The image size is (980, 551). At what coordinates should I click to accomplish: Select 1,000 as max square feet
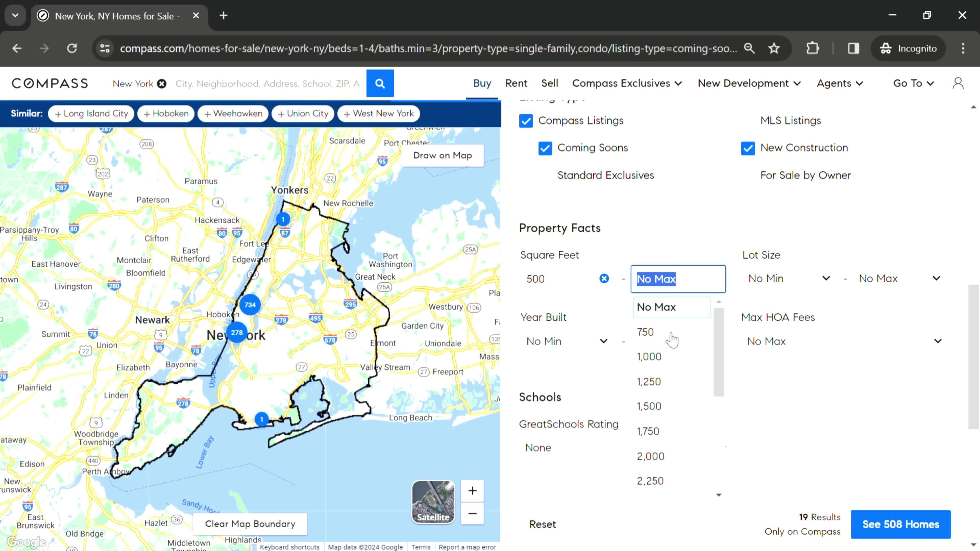click(x=671, y=357)
